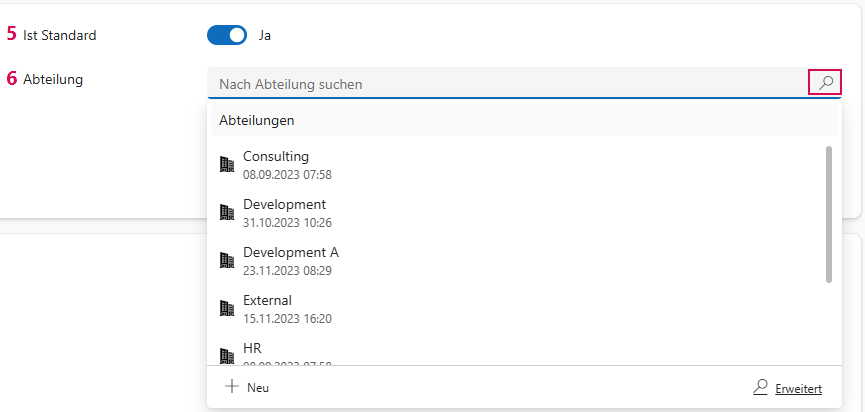Click the Abteilungen list header
Viewport: 865px width, 412px height.
[x=256, y=120]
